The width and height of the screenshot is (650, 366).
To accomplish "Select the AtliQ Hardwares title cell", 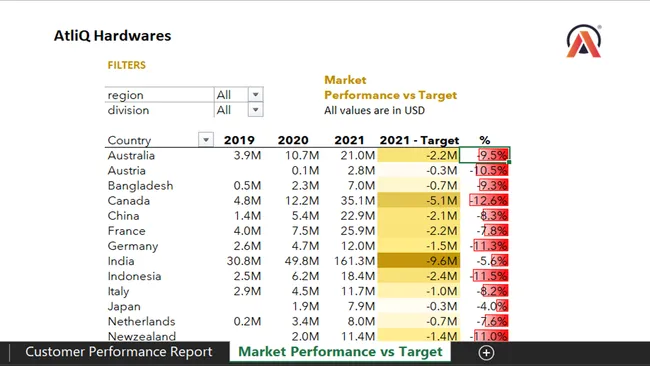I will tap(112, 36).
